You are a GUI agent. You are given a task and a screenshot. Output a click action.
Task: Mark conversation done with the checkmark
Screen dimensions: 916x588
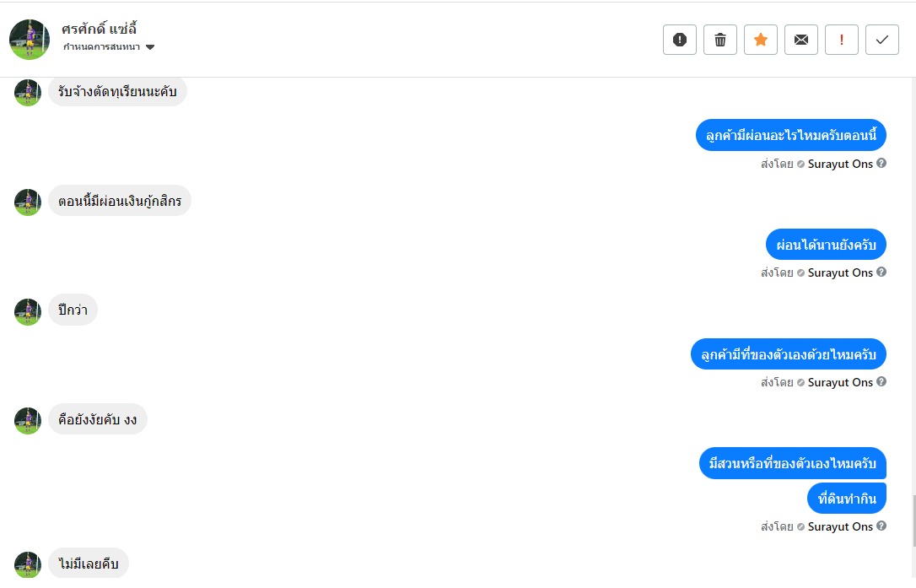[881, 40]
